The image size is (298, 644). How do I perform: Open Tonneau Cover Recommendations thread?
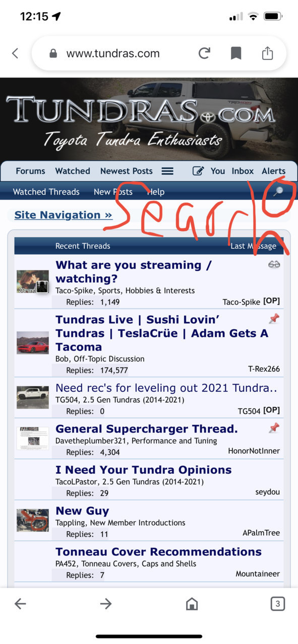point(158,552)
